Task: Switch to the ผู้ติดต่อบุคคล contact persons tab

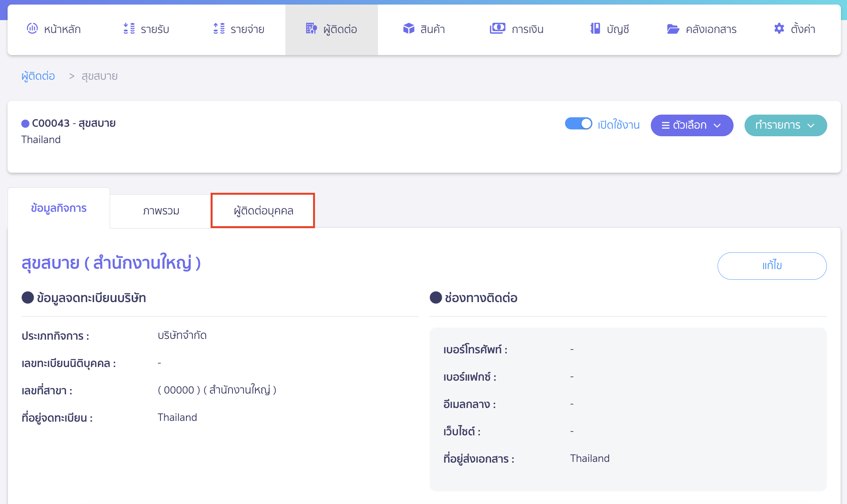Action: pos(263,211)
